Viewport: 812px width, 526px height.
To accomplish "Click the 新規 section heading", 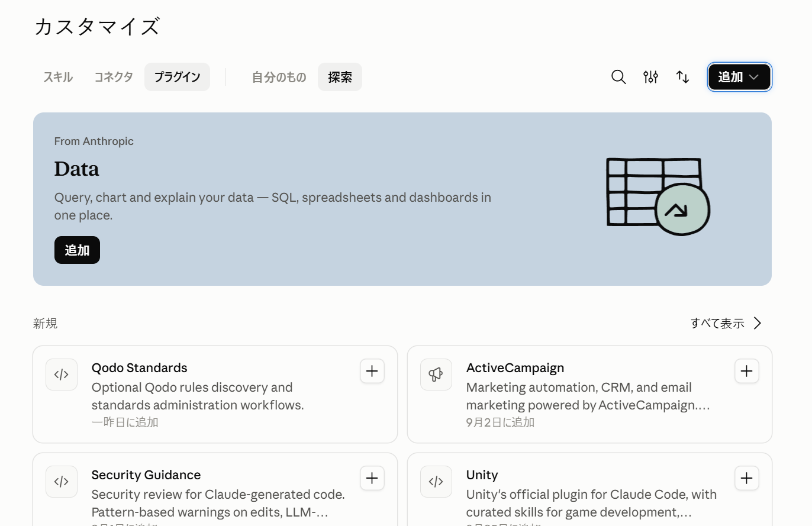I will [x=45, y=323].
